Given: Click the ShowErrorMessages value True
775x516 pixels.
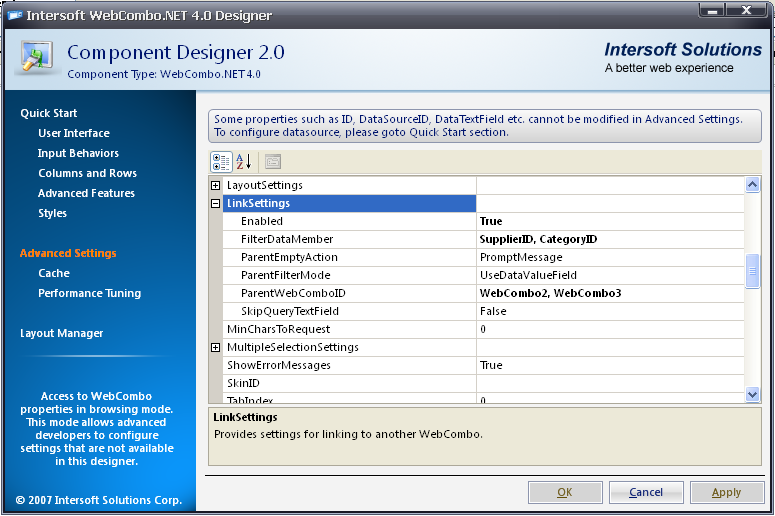Looking at the screenshot, I should [491, 365].
